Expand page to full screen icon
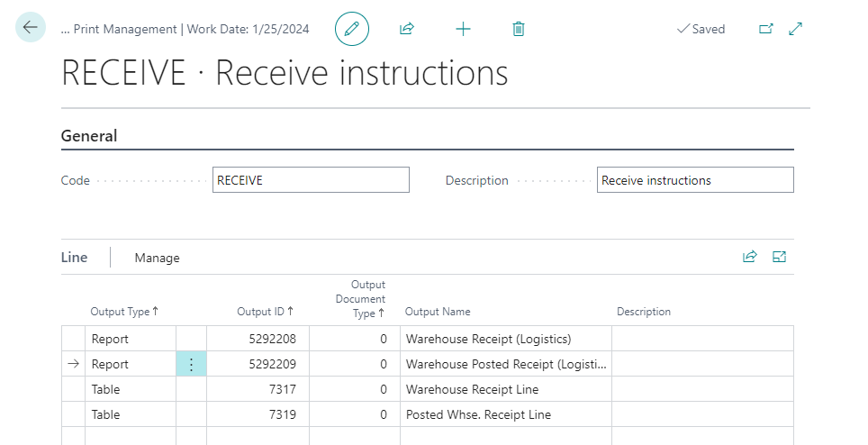This screenshot has width=868, height=445. tap(796, 29)
